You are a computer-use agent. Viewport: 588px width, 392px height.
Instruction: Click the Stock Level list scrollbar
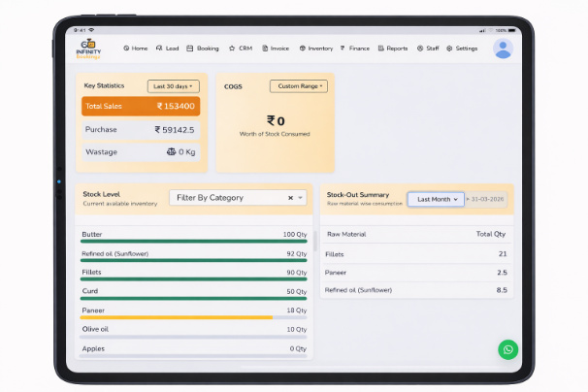pyautogui.click(x=315, y=241)
